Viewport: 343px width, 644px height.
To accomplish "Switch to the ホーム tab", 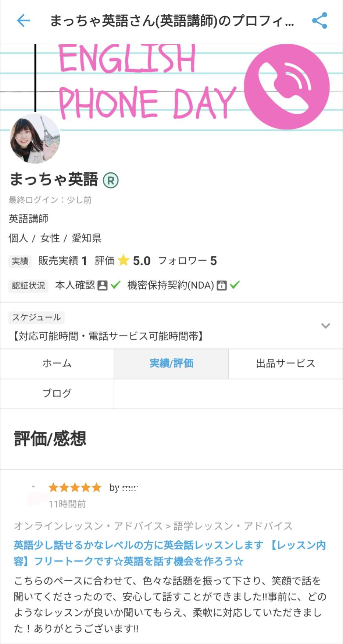I will pyautogui.click(x=57, y=363).
